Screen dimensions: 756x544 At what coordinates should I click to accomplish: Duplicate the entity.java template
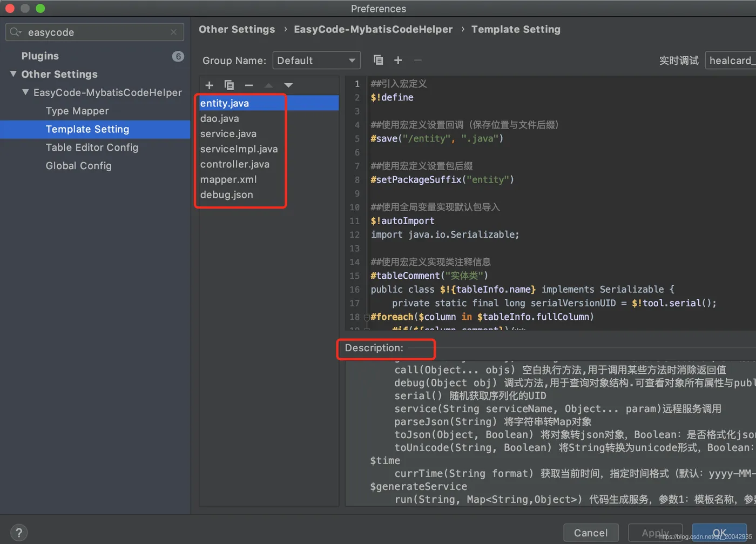229,85
